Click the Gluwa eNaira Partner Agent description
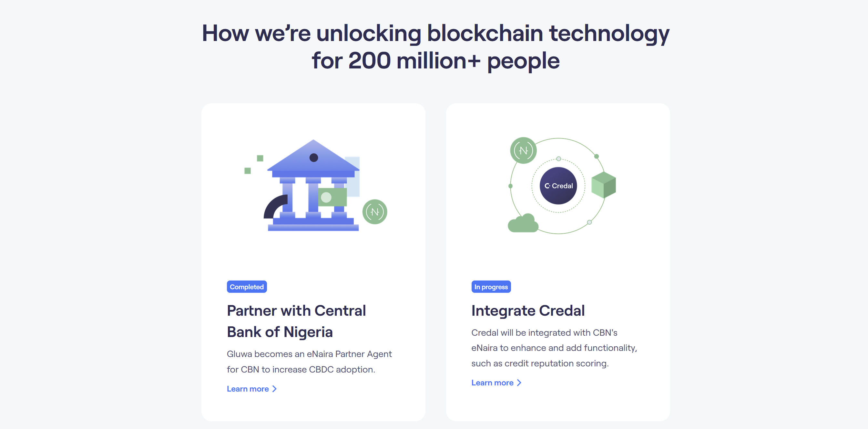Viewport: 868px width, 429px height. [x=309, y=362]
